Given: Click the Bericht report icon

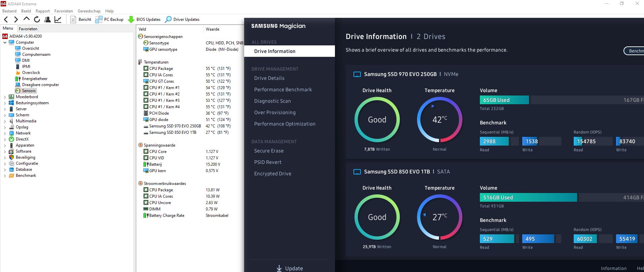Looking at the screenshot, I should click(73, 20).
